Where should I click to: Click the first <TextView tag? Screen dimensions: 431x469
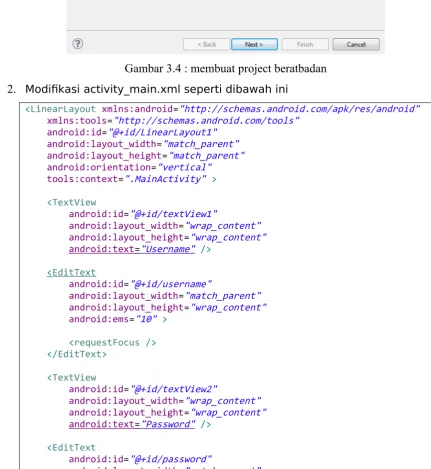(x=72, y=202)
